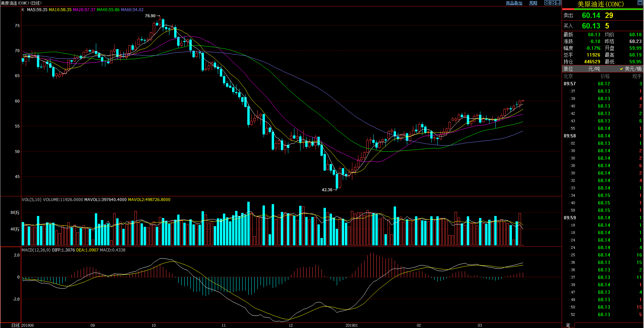Screen dimensions: 644x328
Task: Click the 卖出 ask price 60.14
Action: (x=591, y=16)
